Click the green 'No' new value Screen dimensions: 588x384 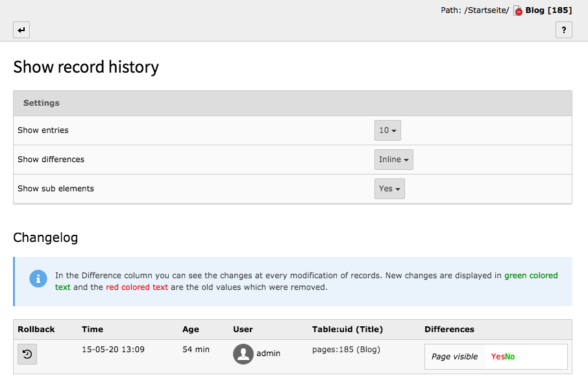[510, 357]
